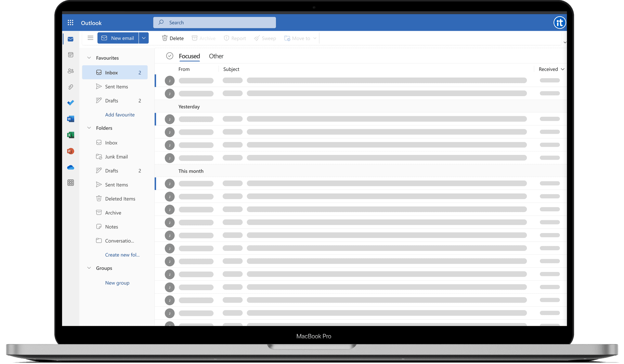Viewport: 624px width, 364px height.
Task: Open the More apps icon in the rail
Action: click(71, 183)
